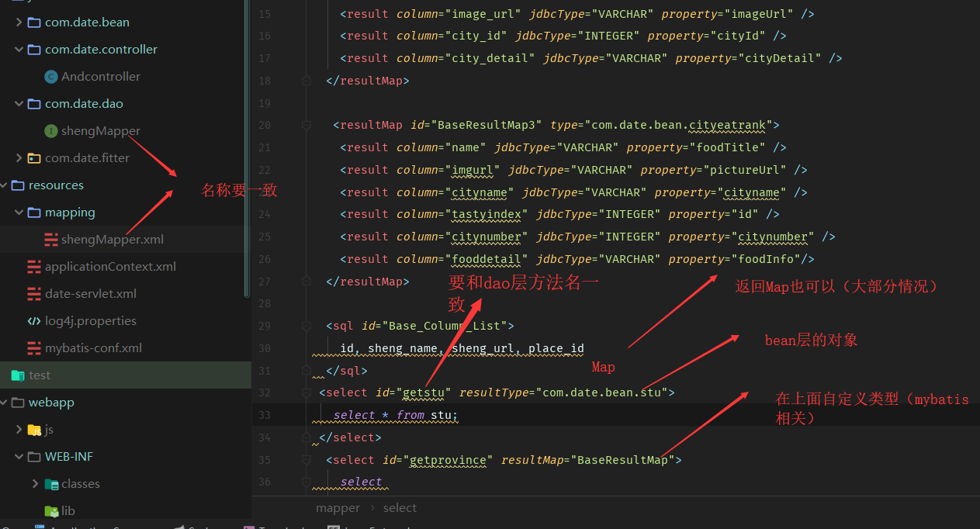
Task: Fold the resultMap closing tag at line 18
Action: point(306,81)
